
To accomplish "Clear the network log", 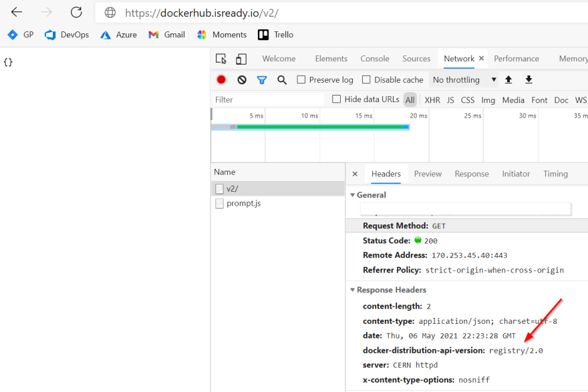I will [242, 80].
